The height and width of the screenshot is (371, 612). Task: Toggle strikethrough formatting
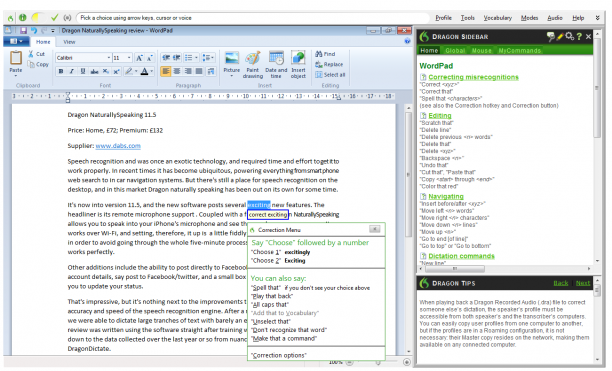[94, 71]
